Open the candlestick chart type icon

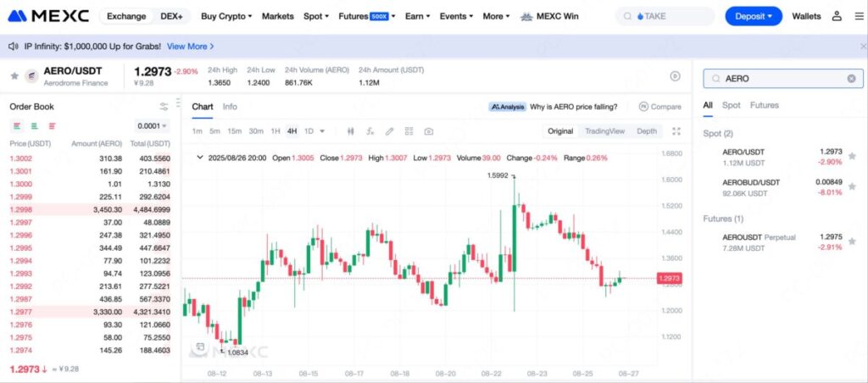[x=350, y=131]
